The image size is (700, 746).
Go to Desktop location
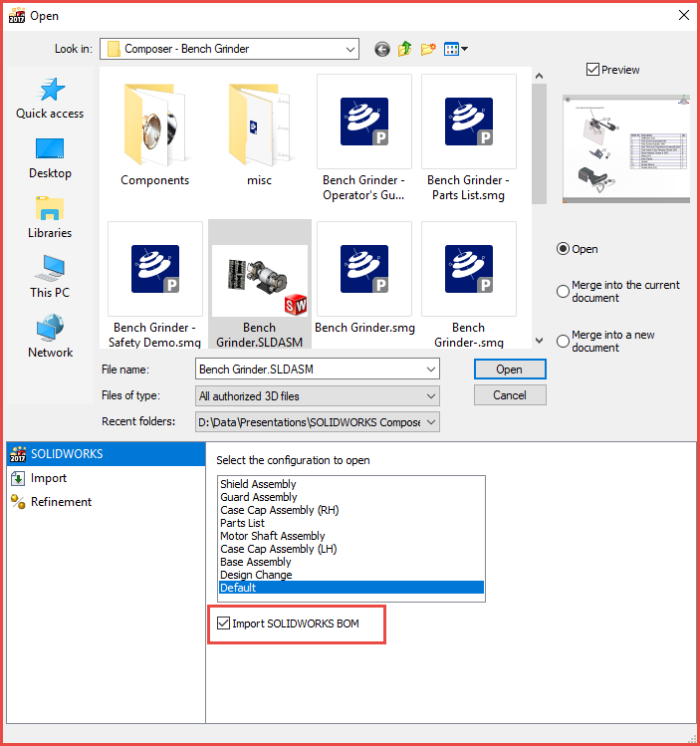click(50, 158)
